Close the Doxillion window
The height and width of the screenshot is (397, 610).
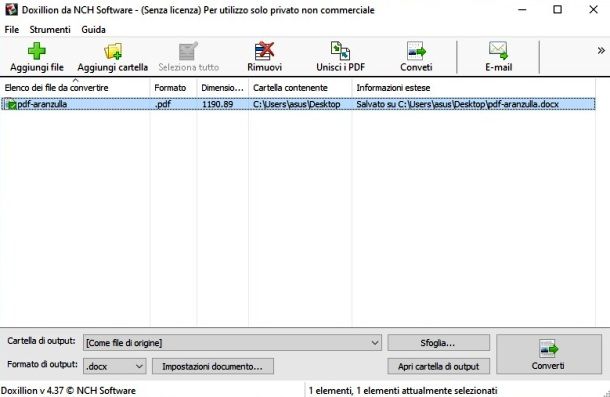(593, 9)
